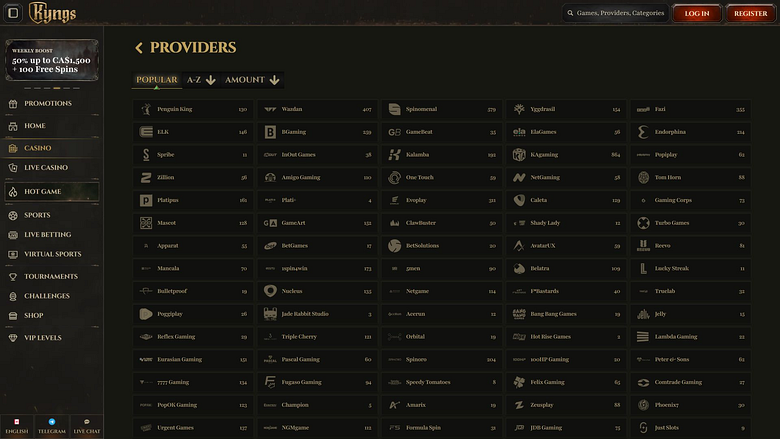Viewport: 780px width, 439px height.
Task: Click the first promo carousel indicator
Action: click(x=27, y=88)
